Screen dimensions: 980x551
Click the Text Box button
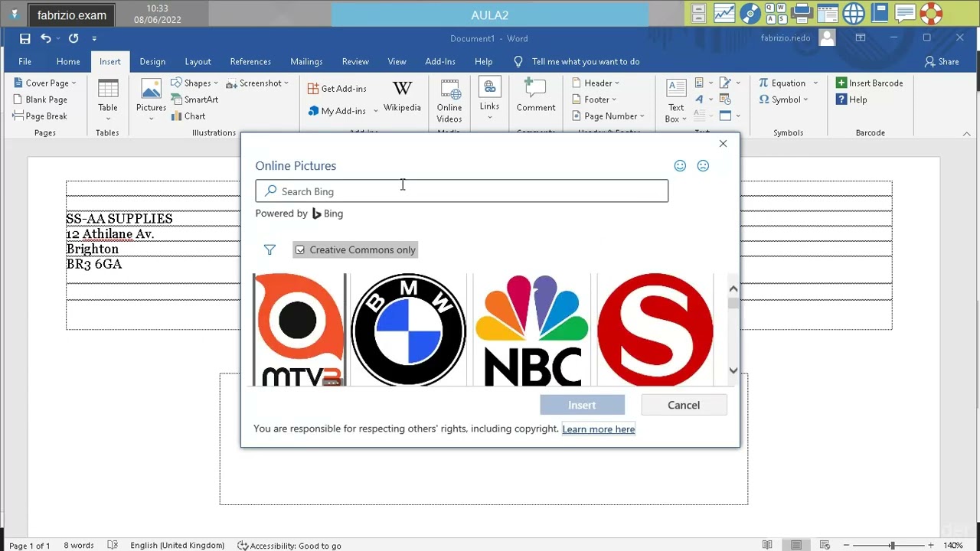point(676,100)
